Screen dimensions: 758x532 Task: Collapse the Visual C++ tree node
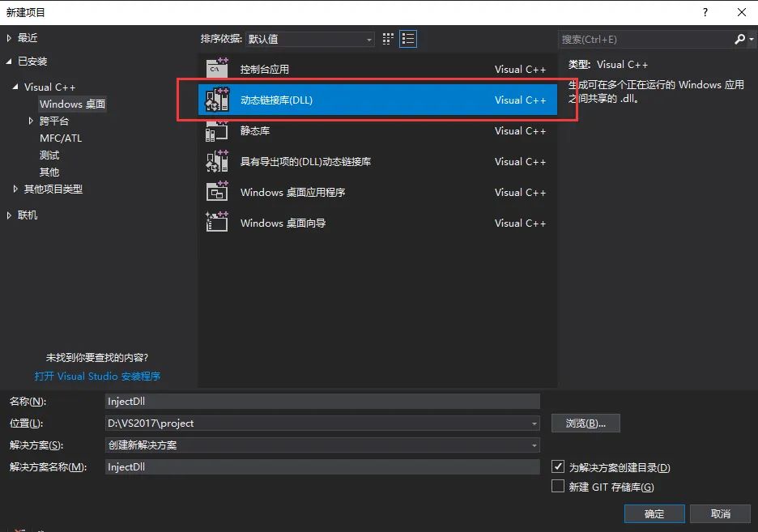tap(15, 87)
